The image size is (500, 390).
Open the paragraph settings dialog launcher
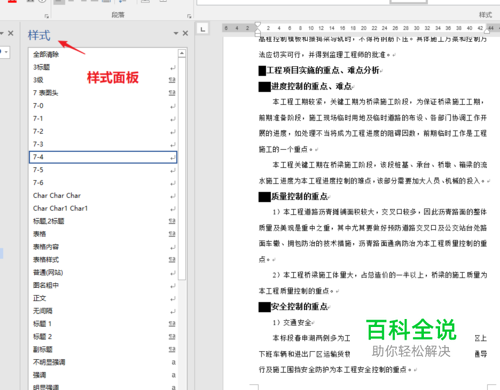coord(189,16)
